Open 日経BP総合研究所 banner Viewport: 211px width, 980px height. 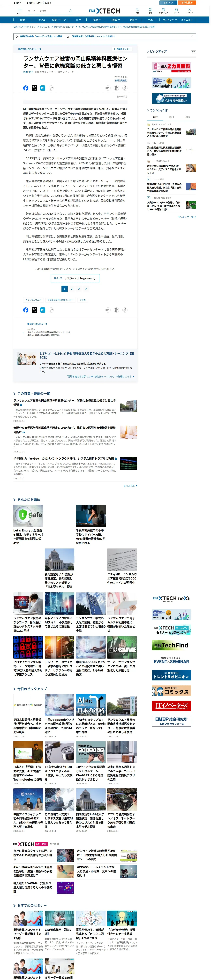(172, 721)
